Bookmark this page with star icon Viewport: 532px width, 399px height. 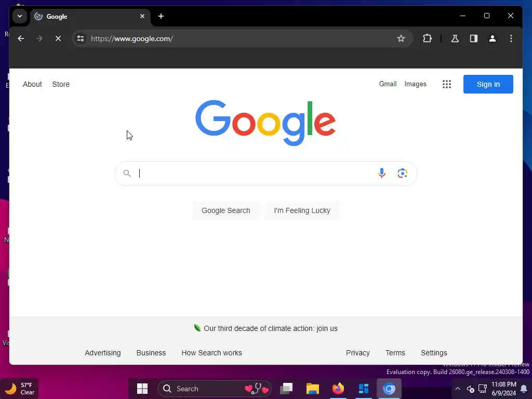click(401, 38)
